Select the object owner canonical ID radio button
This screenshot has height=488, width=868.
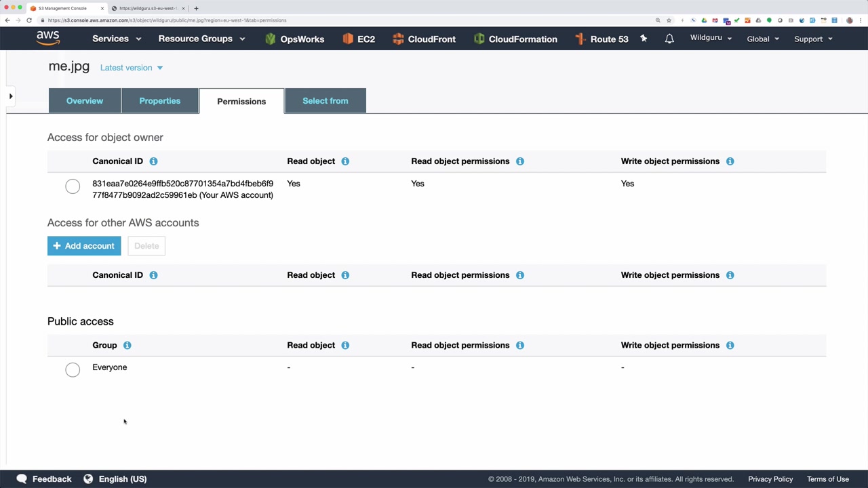tap(73, 186)
